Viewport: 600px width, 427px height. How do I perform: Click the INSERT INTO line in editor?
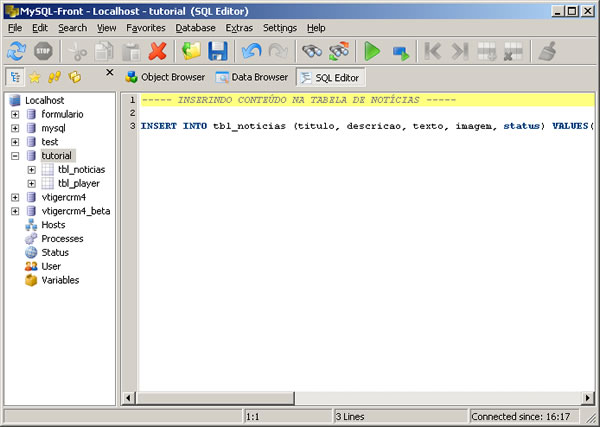367,126
